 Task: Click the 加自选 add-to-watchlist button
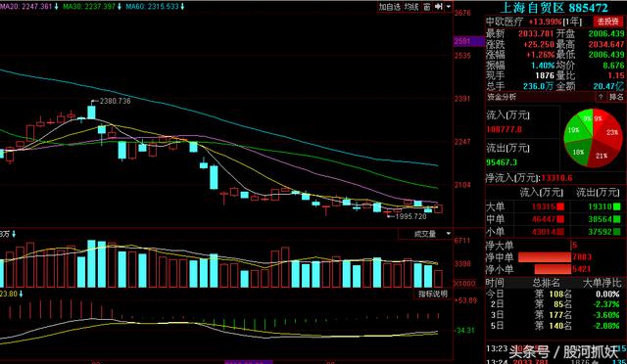[390, 7]
